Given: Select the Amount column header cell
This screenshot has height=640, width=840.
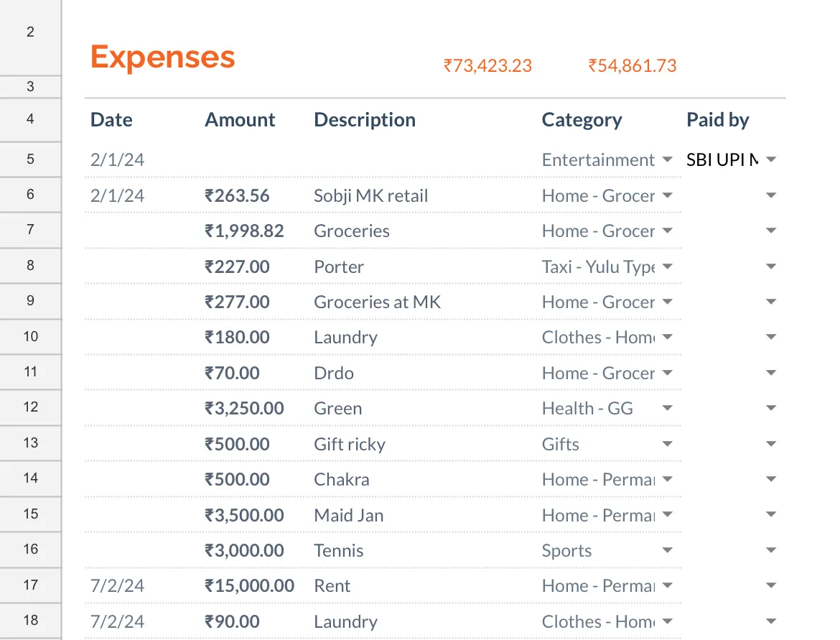Looking at the screenshot, I should click(x=240, y=119).
